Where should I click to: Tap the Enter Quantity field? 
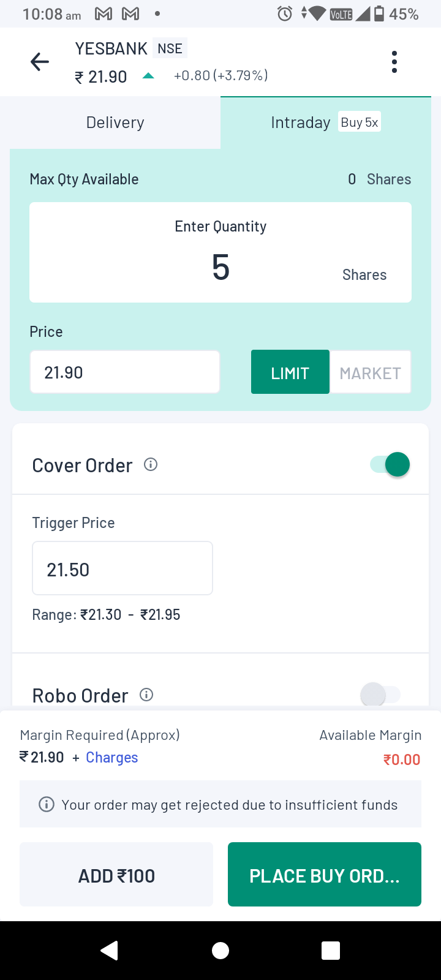click(x=221, y=267)
